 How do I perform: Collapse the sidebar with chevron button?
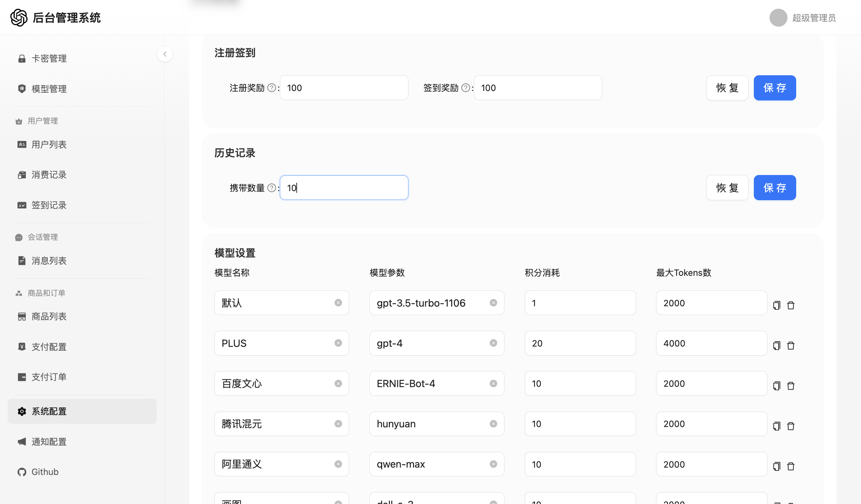tap(165, 54)
